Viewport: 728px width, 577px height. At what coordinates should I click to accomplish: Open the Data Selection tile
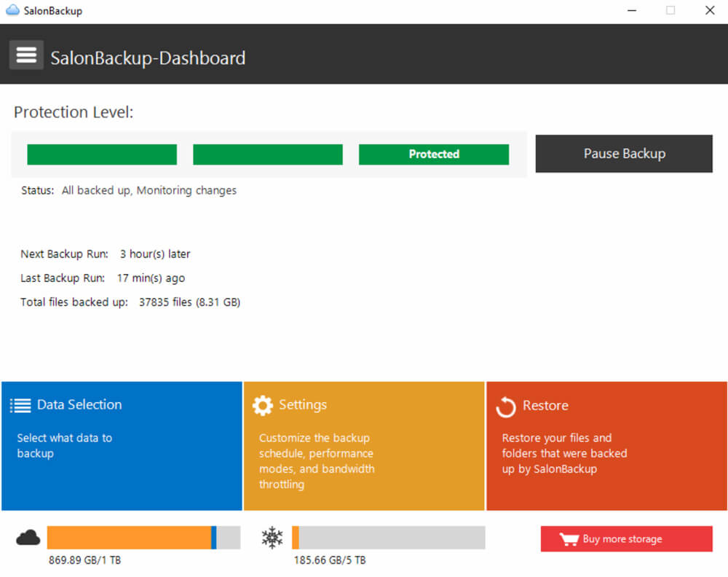122,446
